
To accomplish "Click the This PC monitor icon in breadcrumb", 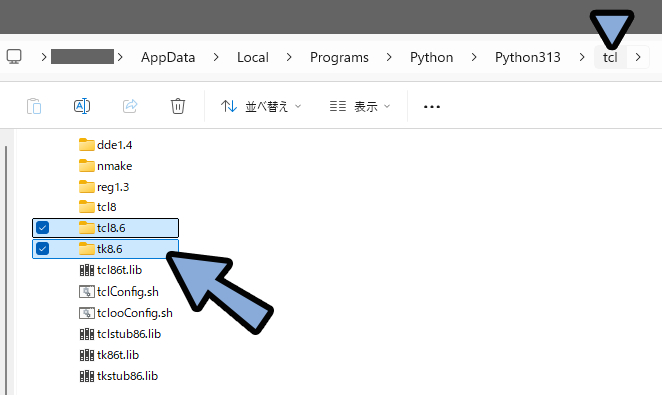I will tap(14, 57).
